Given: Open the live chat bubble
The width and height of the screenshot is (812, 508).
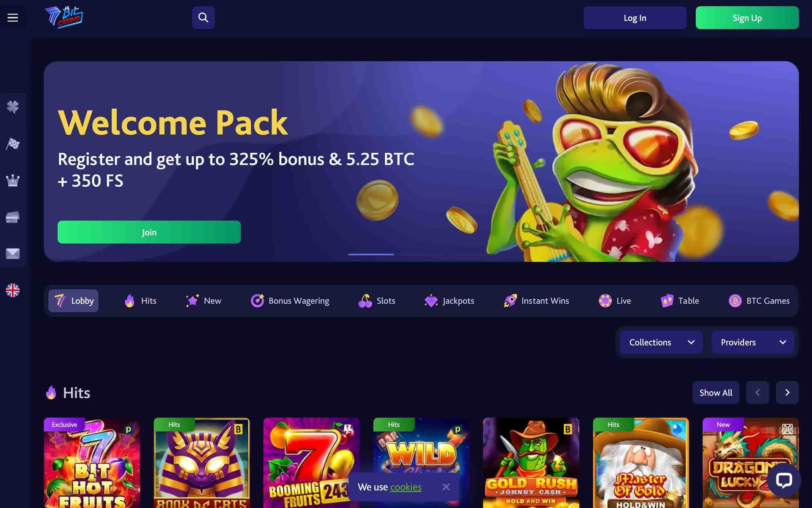Looking at the screenshot, I should point(784,480).
